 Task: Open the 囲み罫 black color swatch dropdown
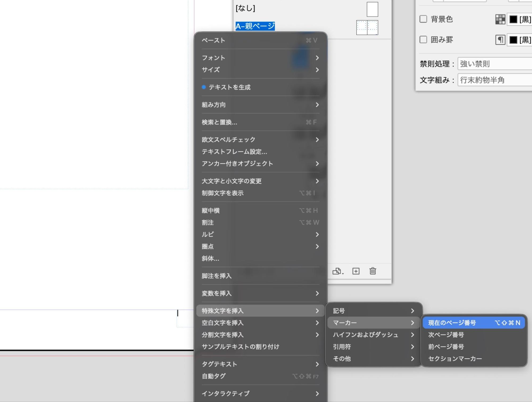point(519,40)
